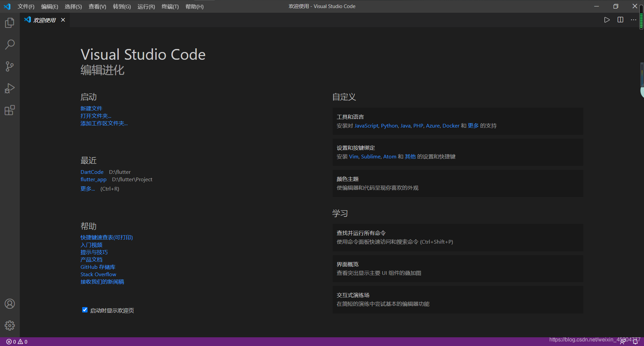Open the Run and Debug view
The image size is (644, 346).
(10, 88)
